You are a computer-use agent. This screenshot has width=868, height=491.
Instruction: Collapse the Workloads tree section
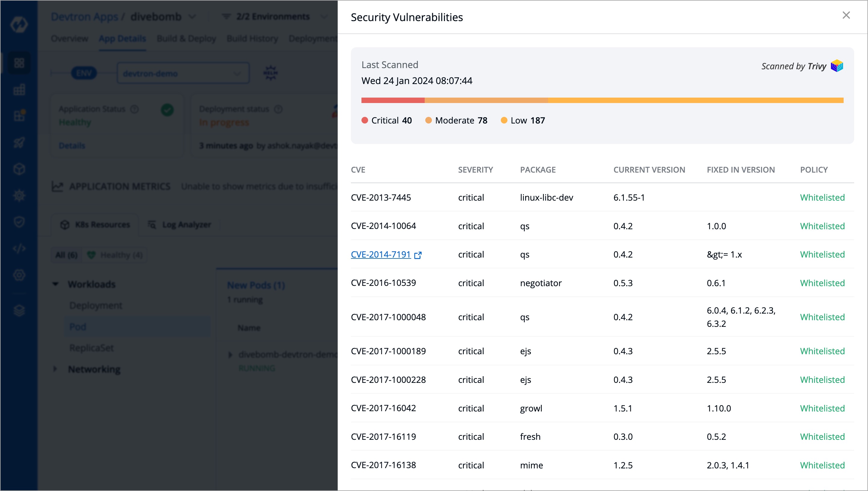pyautogui.click(x=55, y=284)
